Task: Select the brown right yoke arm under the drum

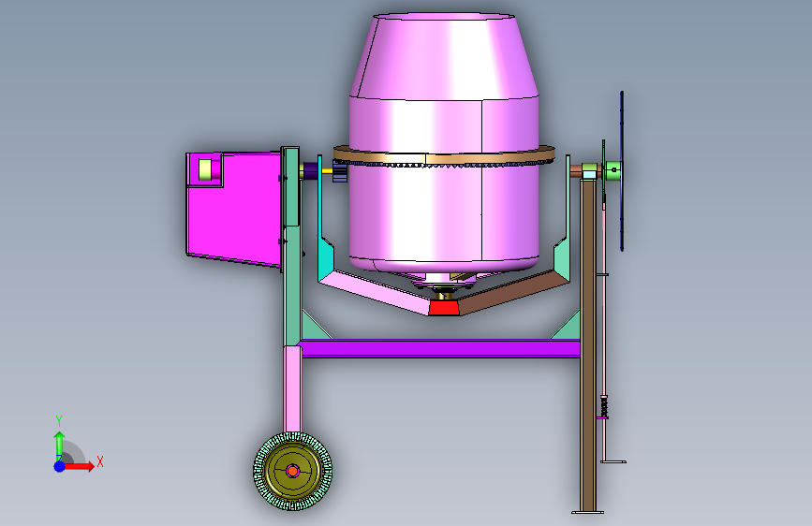Action: coord(512,293)
